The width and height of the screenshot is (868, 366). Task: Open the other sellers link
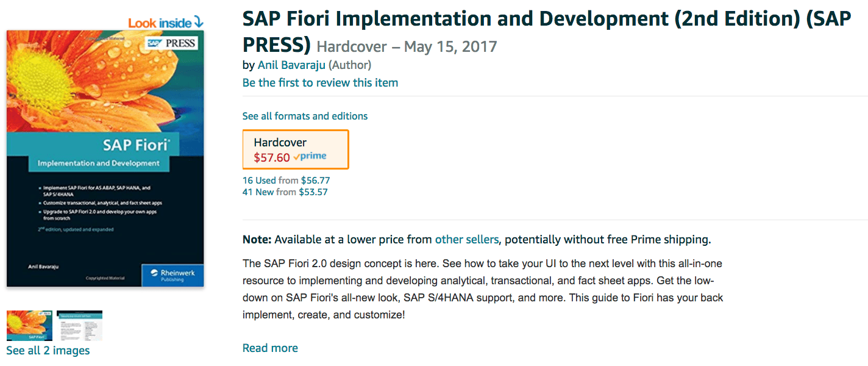pyautogui.click(x=466, y=239)
